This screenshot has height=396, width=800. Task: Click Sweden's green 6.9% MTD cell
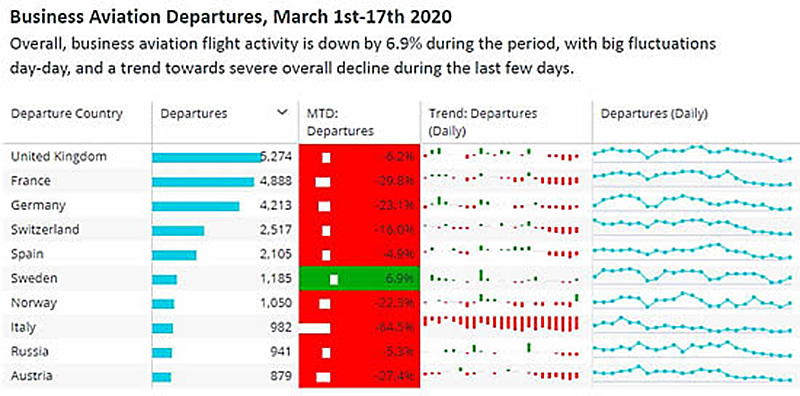(x=359, y=279)
